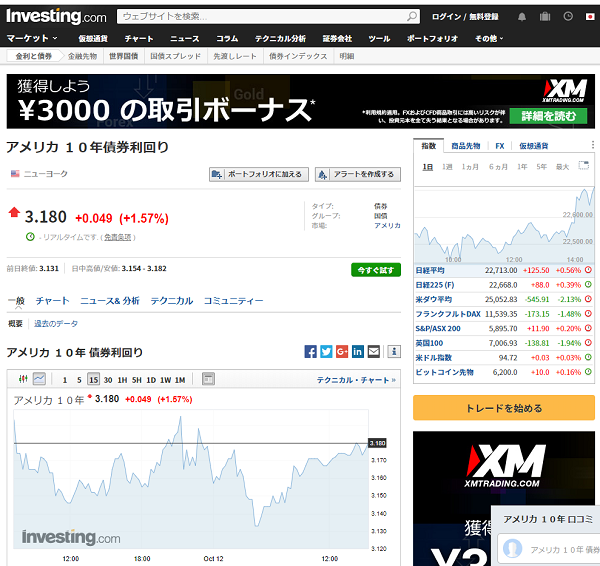Click ポートフォリオに加える button
The height and width of the screenshot is (566, 600).
259,174
